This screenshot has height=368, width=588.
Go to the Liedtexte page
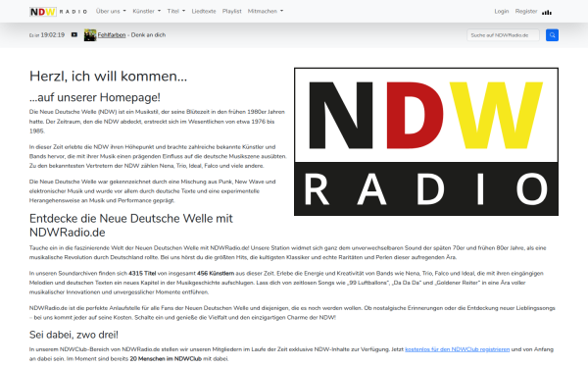tap(204, 11)
